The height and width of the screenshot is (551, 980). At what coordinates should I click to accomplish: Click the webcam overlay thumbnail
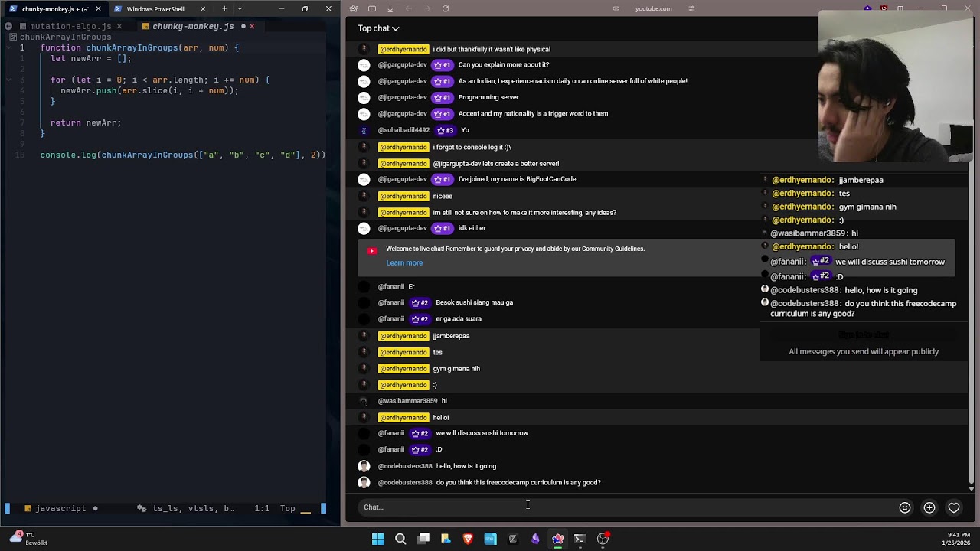(x=896, y=86)
